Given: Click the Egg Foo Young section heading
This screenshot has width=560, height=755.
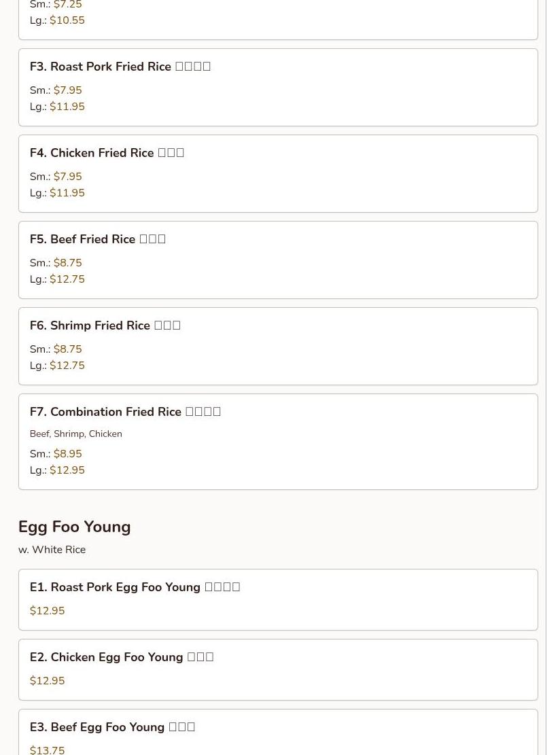Looking at the screenshot, I should [x=75, y=527].
